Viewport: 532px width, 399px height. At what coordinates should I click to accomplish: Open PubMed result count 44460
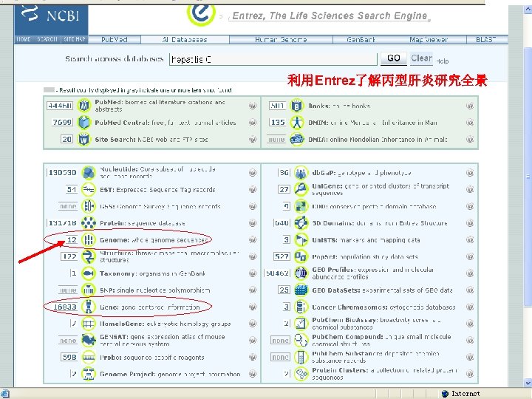click(x=60, y=106)
